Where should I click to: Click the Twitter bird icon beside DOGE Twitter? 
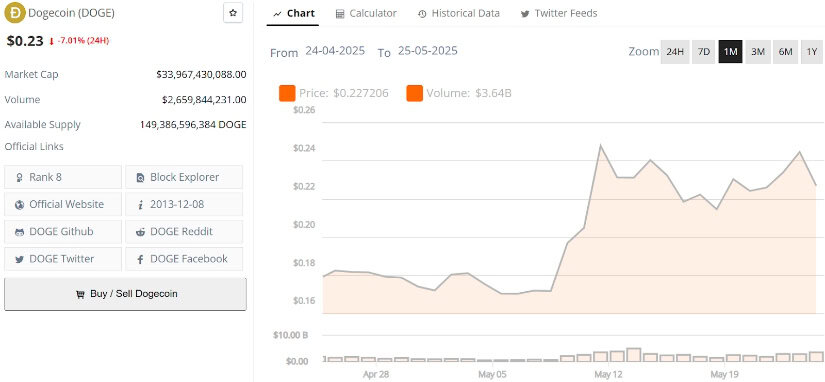coord(19,259)
